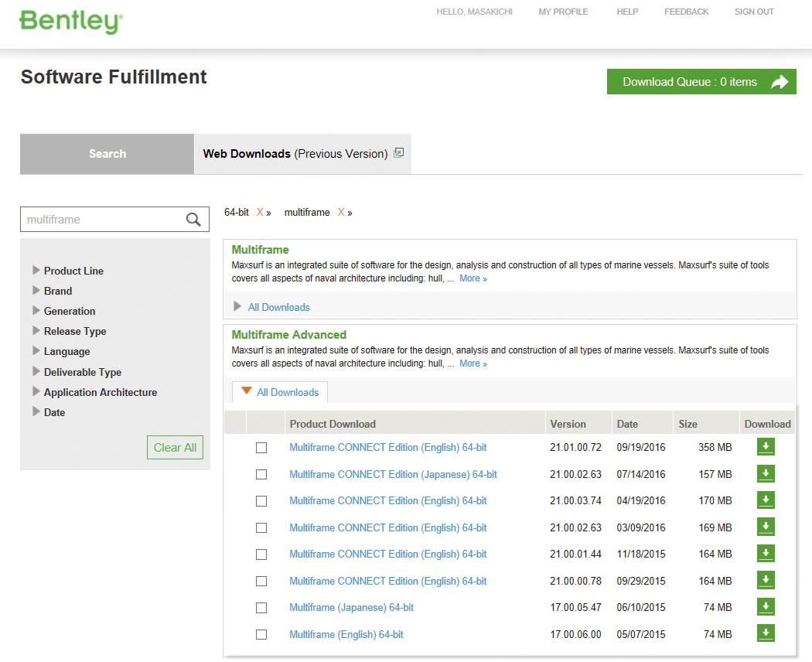This screenshot has height=662, width=812.
Task: Select checkbox for Multiframe (English) 64-bit
Action: 261,635
